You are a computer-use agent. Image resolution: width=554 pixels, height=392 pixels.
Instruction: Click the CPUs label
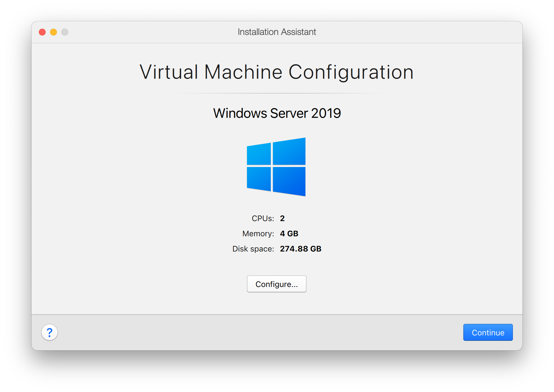[263, 219]
